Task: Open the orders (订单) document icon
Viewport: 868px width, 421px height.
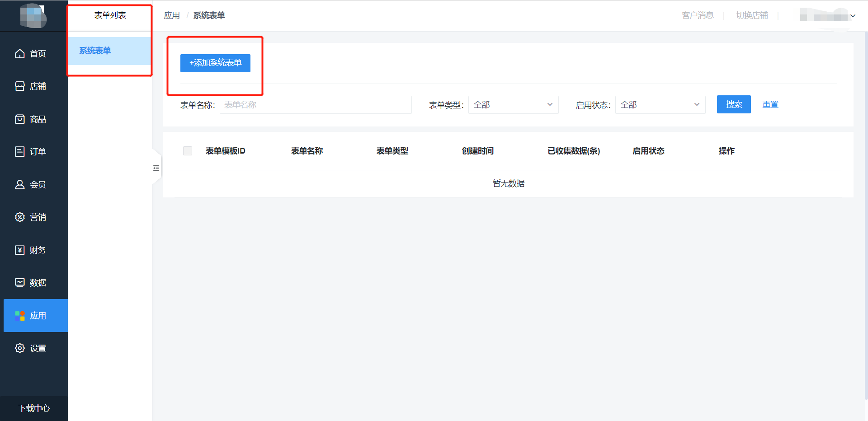Action: [20, 152]
